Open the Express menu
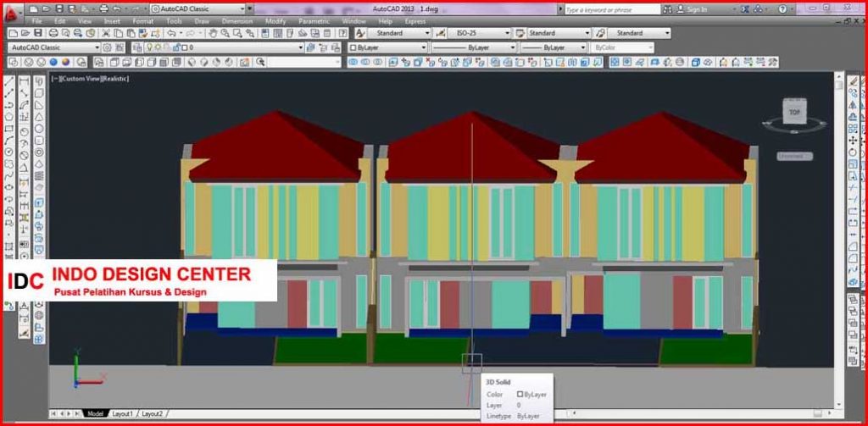The width and height of the screenshot is (868, 426). (415, 21)
